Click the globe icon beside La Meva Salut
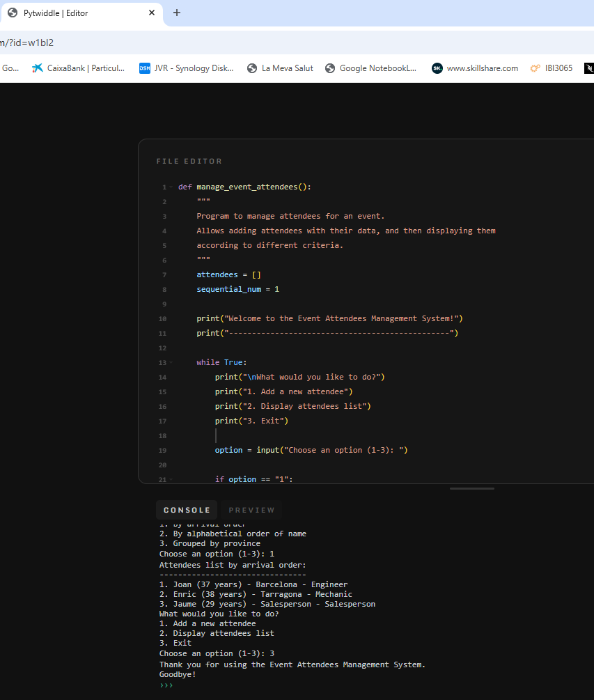 pos(252,68)
